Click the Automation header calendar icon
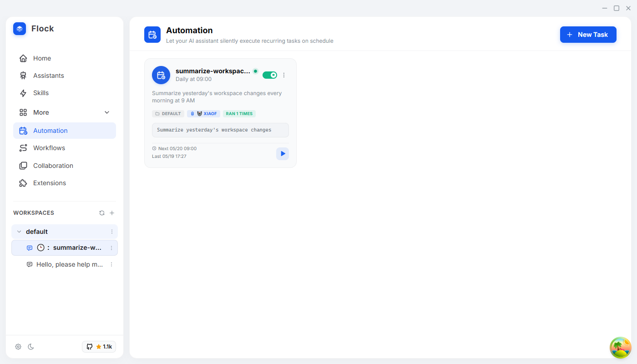The width and height of the screenshot is (637, 364). (x=152, y=35)
